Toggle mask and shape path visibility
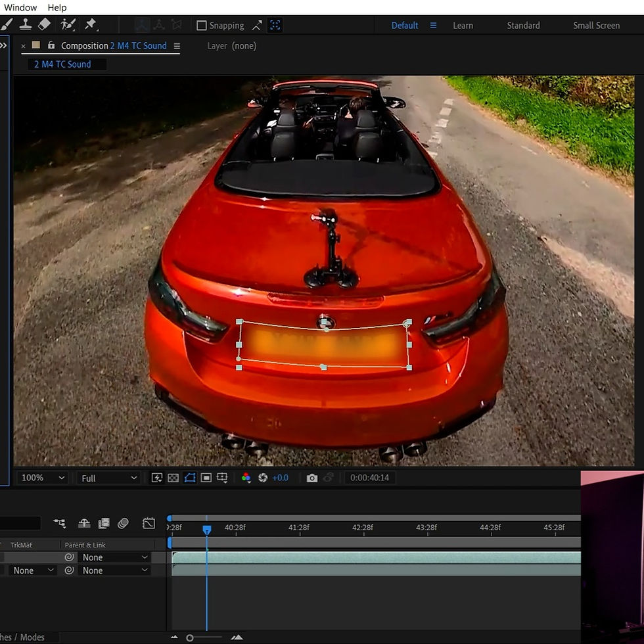644x644 pixels. coord(190,478)
